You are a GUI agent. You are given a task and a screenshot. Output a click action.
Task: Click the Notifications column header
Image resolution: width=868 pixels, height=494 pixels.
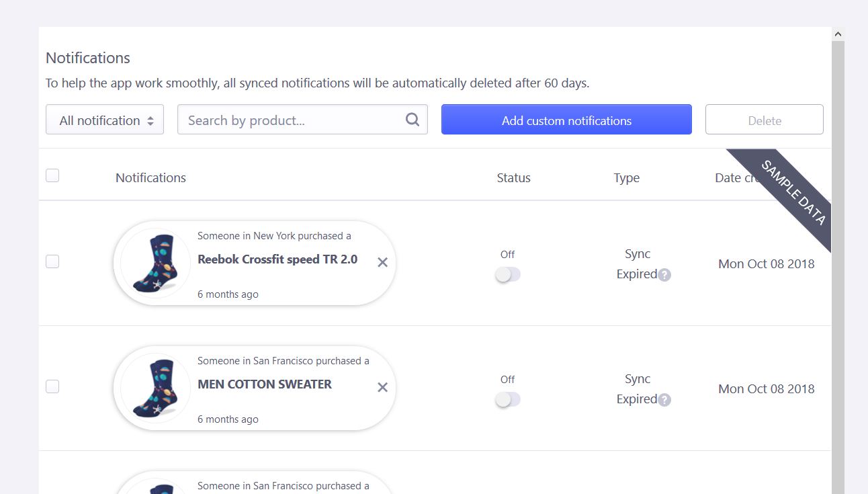[150, 177]
